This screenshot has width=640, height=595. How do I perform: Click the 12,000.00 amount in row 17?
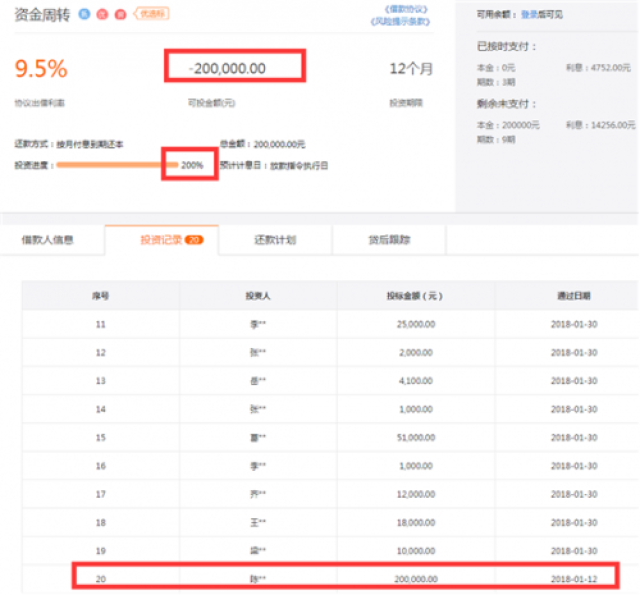(416, 494)
